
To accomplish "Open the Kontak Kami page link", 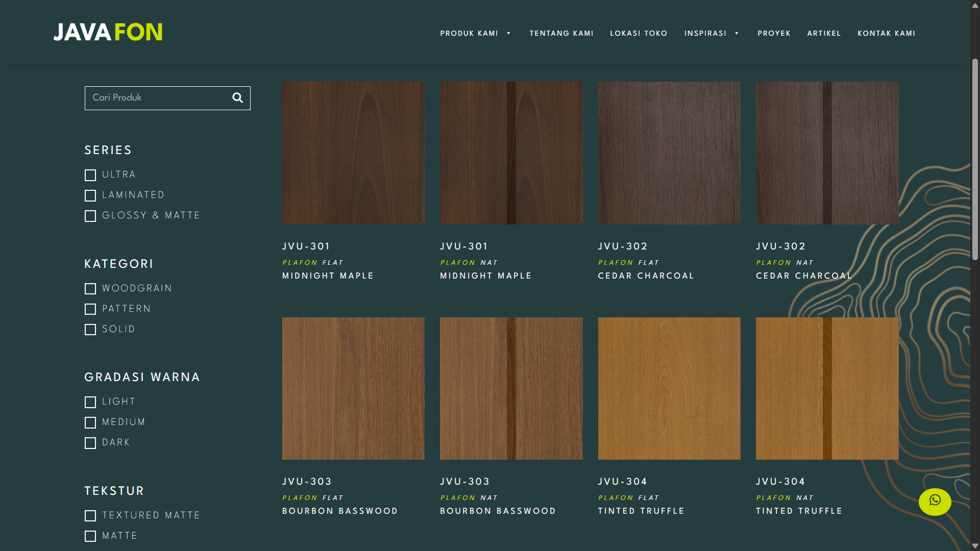I will (x=886, y=33).
